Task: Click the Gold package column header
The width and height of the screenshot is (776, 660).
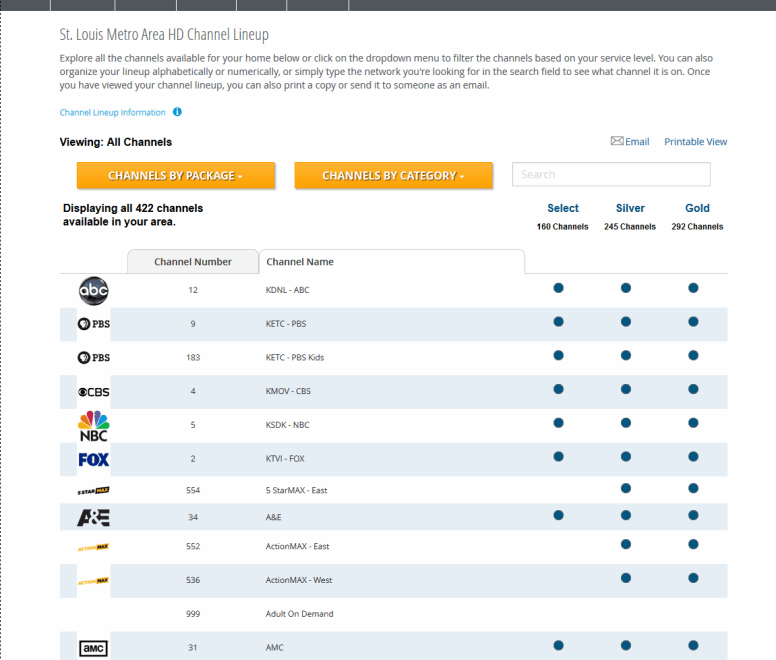Action: pos(697,208)
